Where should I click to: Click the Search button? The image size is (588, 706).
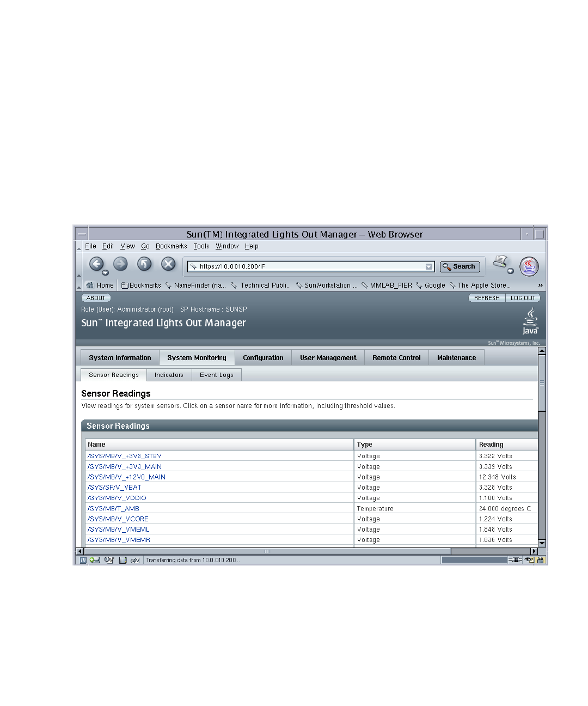[x=460, y=266]
